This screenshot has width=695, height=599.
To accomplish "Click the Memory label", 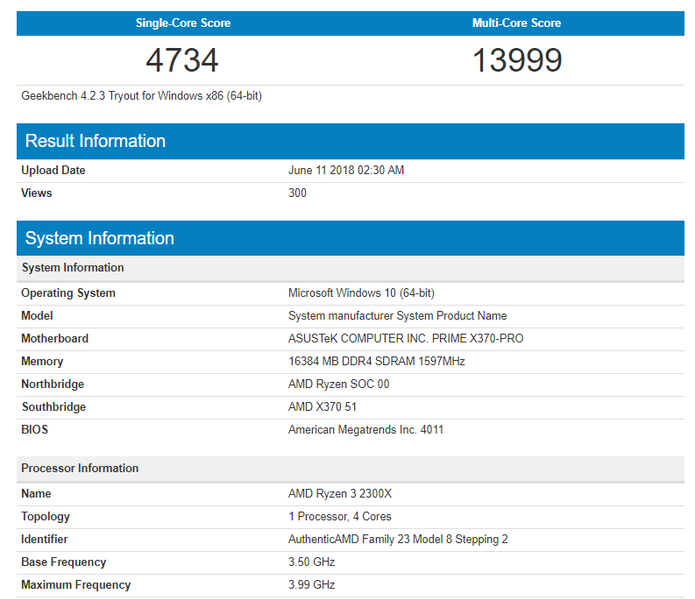I will [42, 361].
